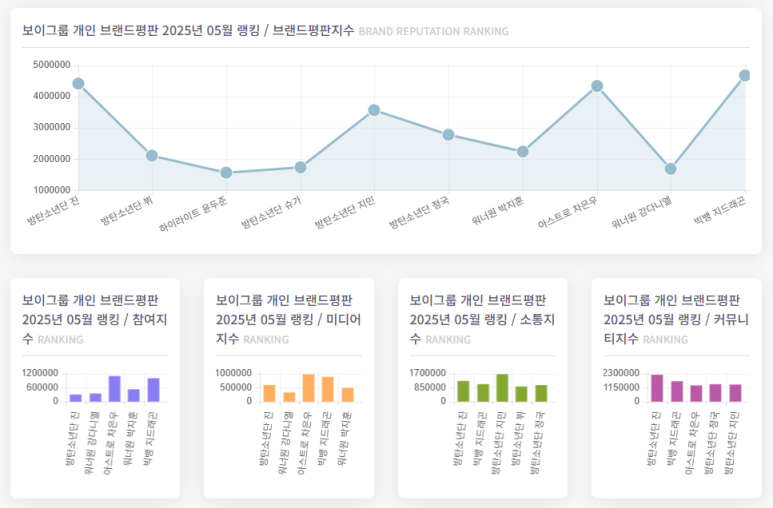The image size is (773, 508).
Task: Click the 워너원 박지훈 point on line chart
Action: tap(522, 152)
